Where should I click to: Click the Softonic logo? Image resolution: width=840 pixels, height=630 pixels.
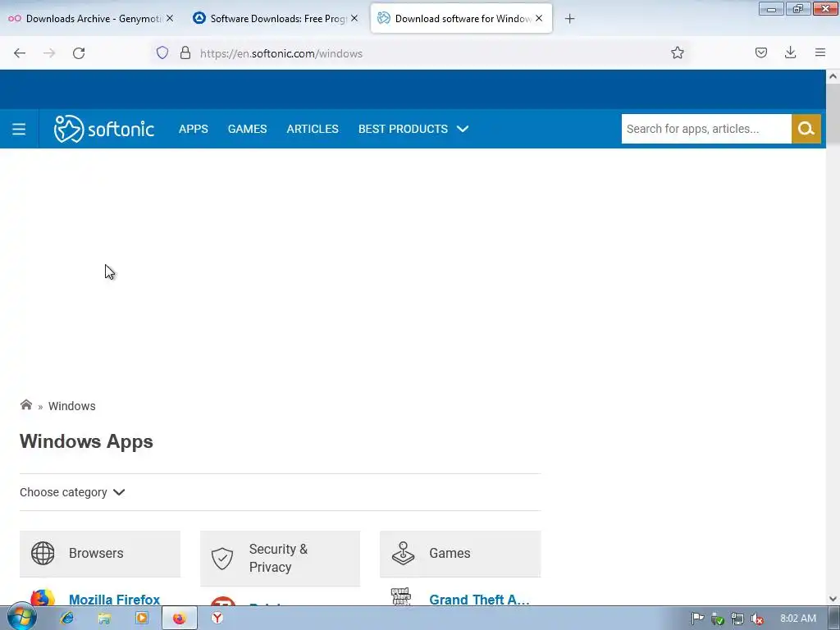coord(104,129)
